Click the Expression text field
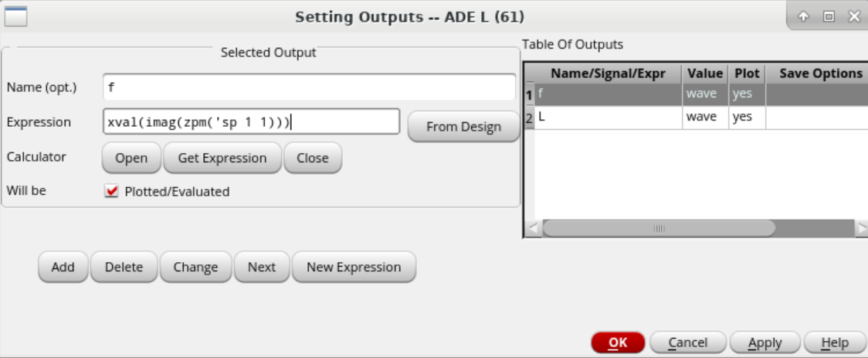Image resolution: width=868 pixels, height=358 pixels. (251, 121)
